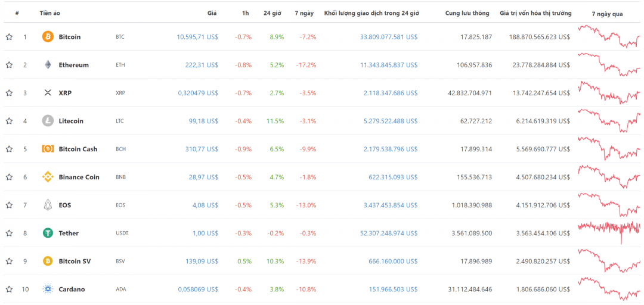This screenshot has height=305, width=644.
Task: Star Bitcoin as a favorite
Action: (9, 37)
